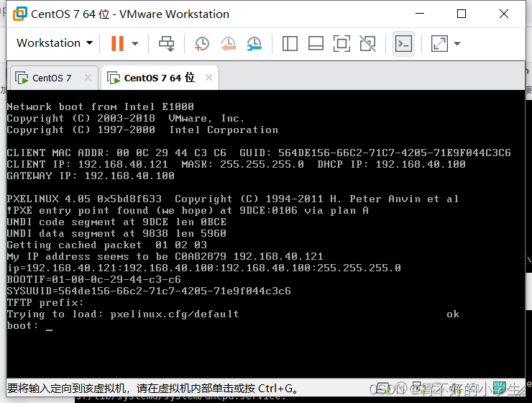
Task: Revert virtual machine to its snapshot
Action: tap(229, 43)
